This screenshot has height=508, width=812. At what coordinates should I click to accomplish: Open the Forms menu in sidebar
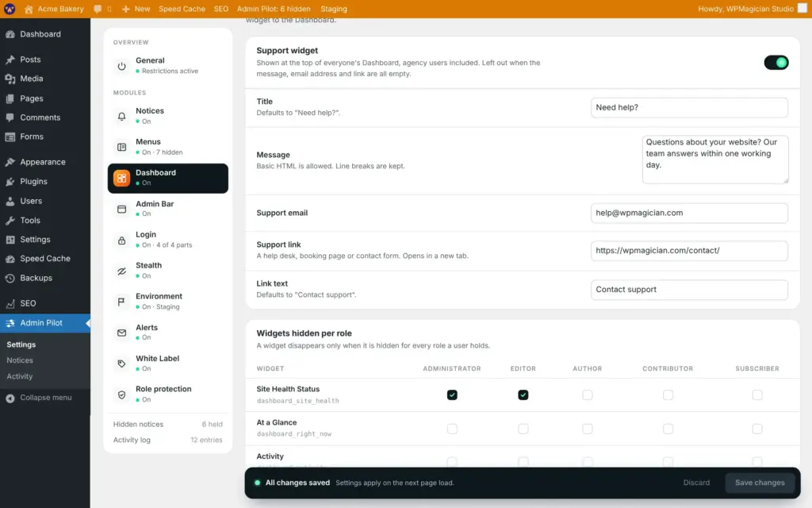(45, 137)
